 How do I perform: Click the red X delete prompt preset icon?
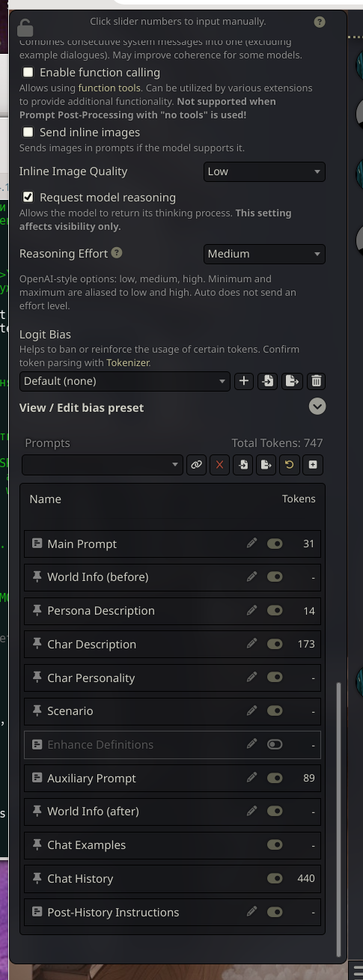[x=219, y=464]
